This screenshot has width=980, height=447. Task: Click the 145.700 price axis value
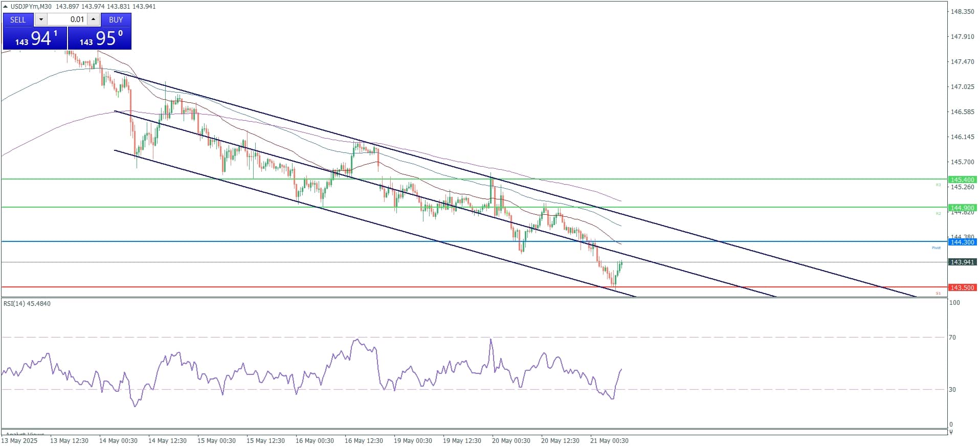click(x=962, y=162)
